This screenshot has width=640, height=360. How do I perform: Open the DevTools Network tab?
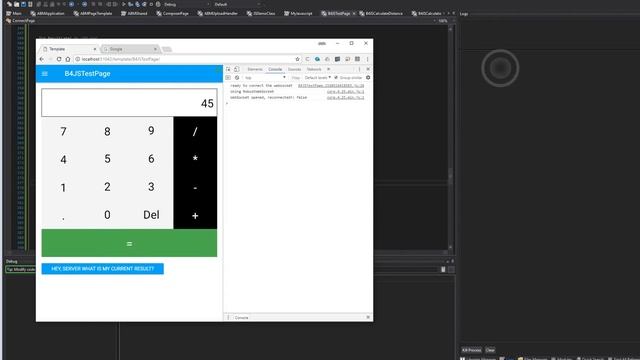(314, 69)
